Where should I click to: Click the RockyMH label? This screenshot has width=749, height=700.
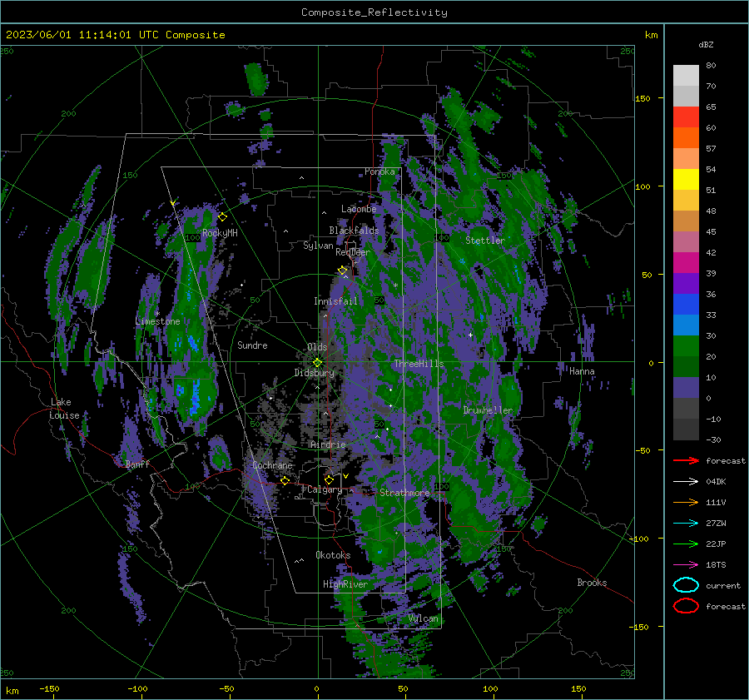pos(220,233)
